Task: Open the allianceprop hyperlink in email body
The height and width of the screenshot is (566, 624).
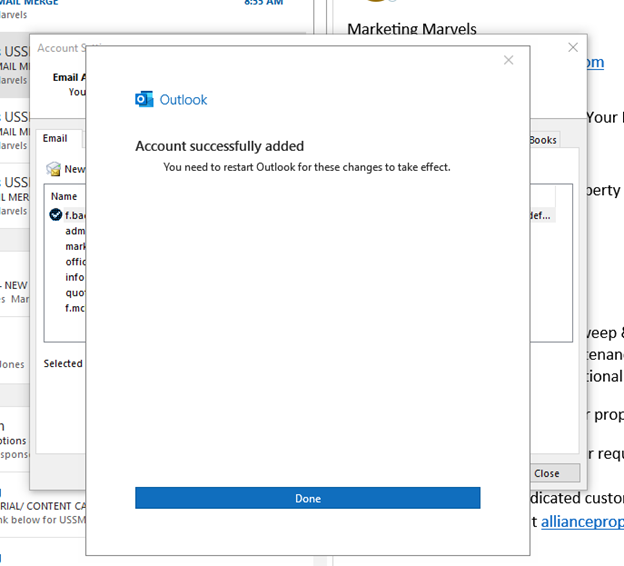Action: click(x=582, y=521)
